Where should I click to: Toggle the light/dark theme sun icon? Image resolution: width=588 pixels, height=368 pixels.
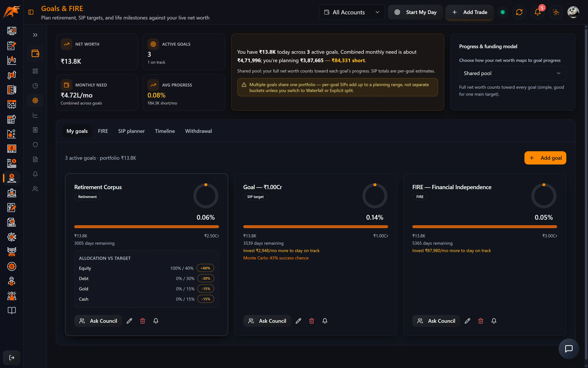[556, 12]
